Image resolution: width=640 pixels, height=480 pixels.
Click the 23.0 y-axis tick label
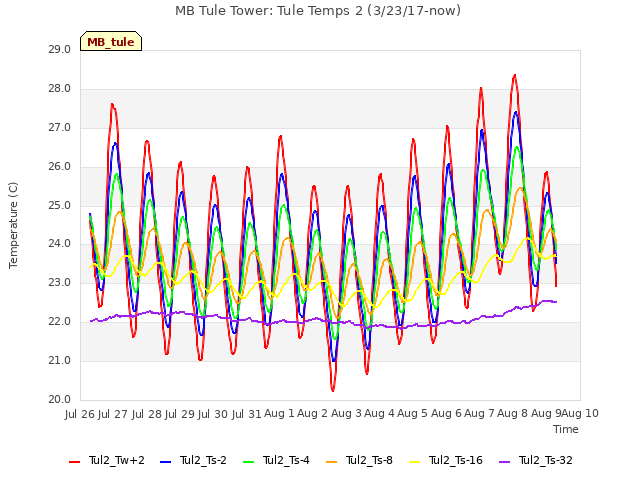point(59,282)
